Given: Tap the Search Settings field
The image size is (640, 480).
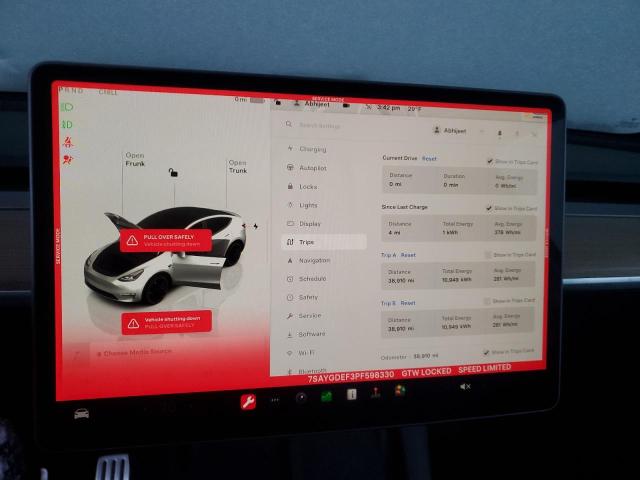Looking at the screenshot, I should [x=320, y=125].
